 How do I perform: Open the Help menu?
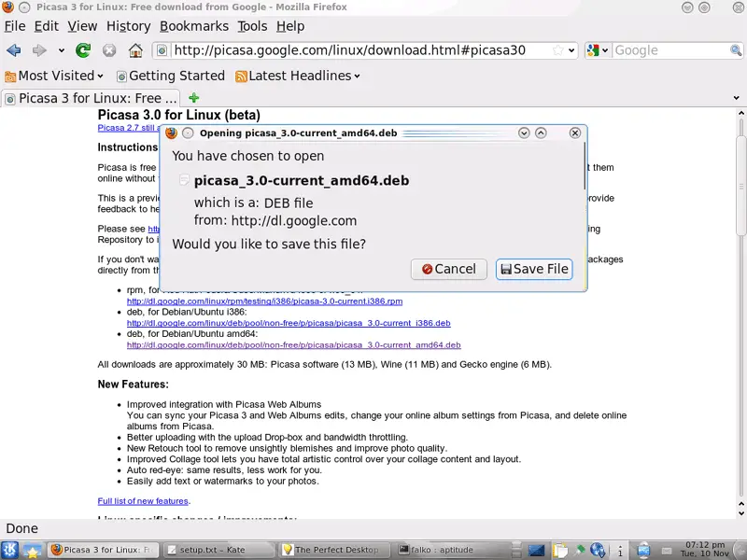tap(290, 26)
